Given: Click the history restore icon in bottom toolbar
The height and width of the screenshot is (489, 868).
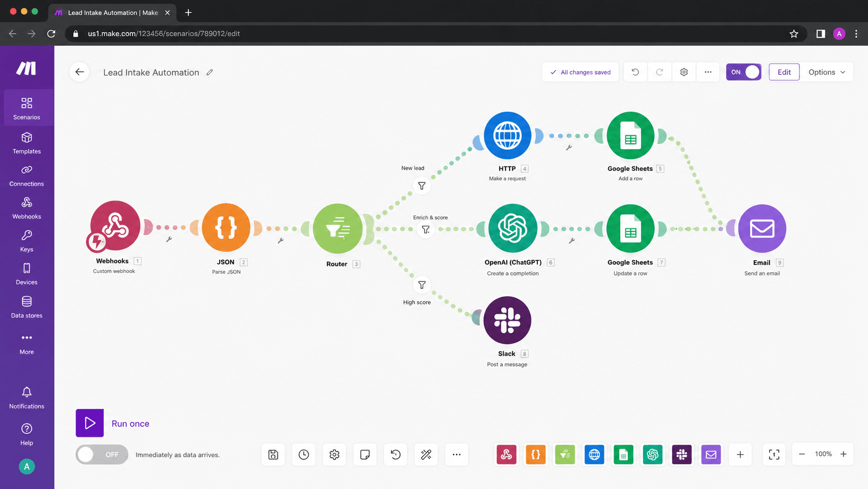Looking at the screenshot, I should (x=396, y=455).
